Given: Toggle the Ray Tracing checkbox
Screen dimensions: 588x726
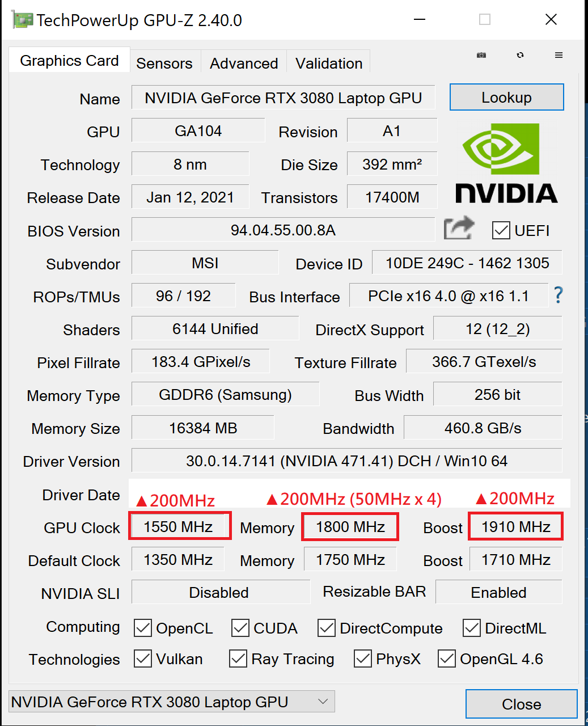Looking at the screenshot, I should (x=238, y=659).
